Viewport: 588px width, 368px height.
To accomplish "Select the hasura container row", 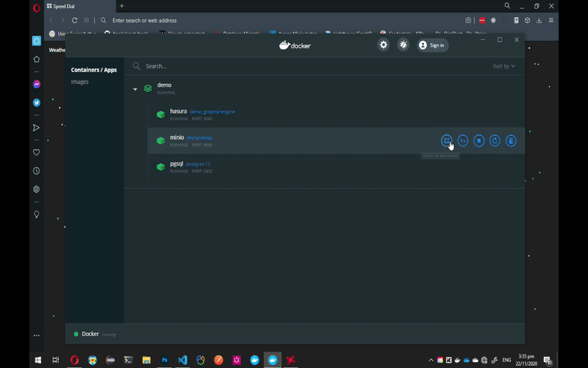I will click(x=336, y=114).
